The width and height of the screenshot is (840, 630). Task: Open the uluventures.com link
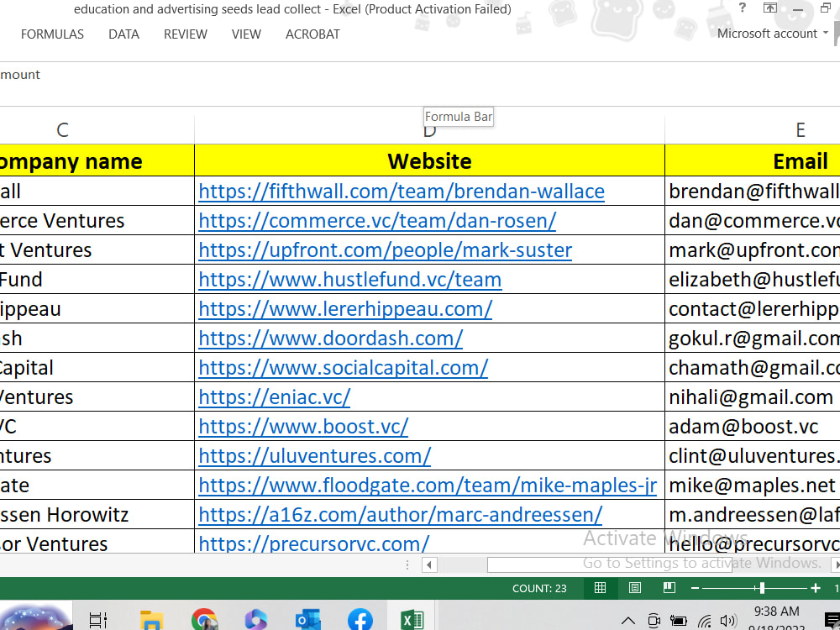[x=314, y=456]
